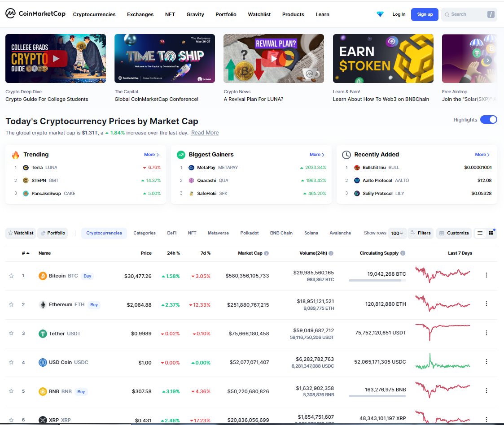Image resolution: width=504 pixels, height=425 pixels.
Task: Switch to list view icon
Action: point(480,233)
